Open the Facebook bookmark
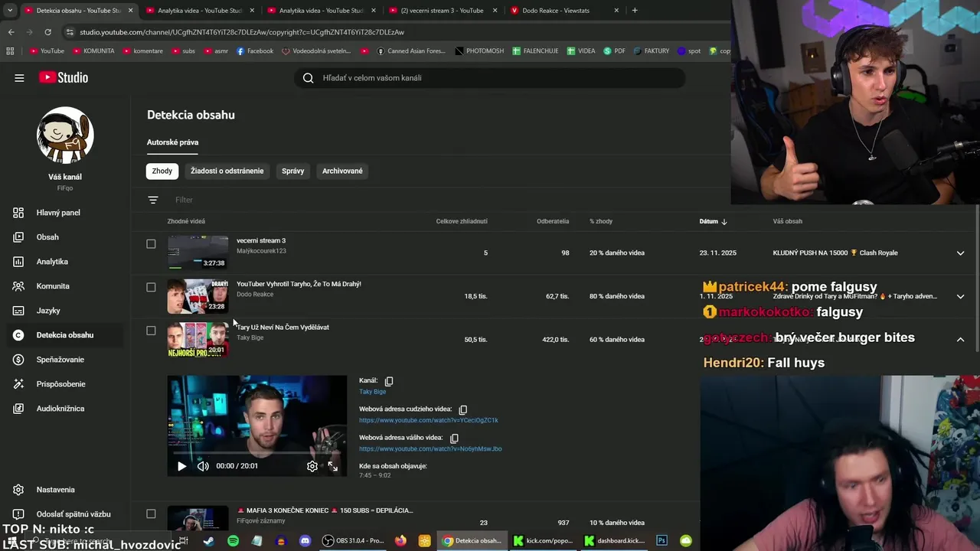The image size is (980, 551). click(255, 51)
